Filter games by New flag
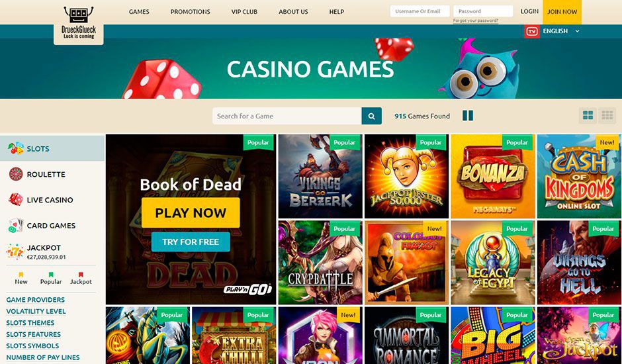The height and width of the screenshot is (364, 622). click(x=21, y=278)
